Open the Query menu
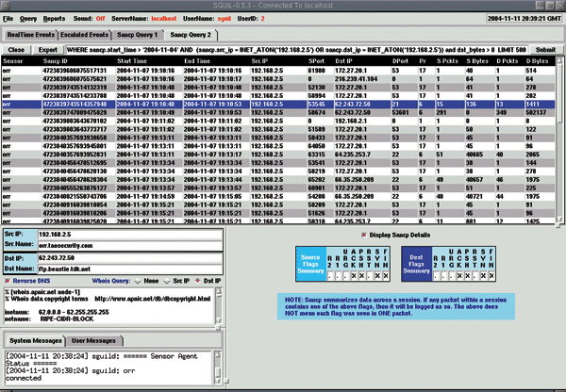This screenshot has height=392, width=566. pyautogui.click(x=28, y=17)
